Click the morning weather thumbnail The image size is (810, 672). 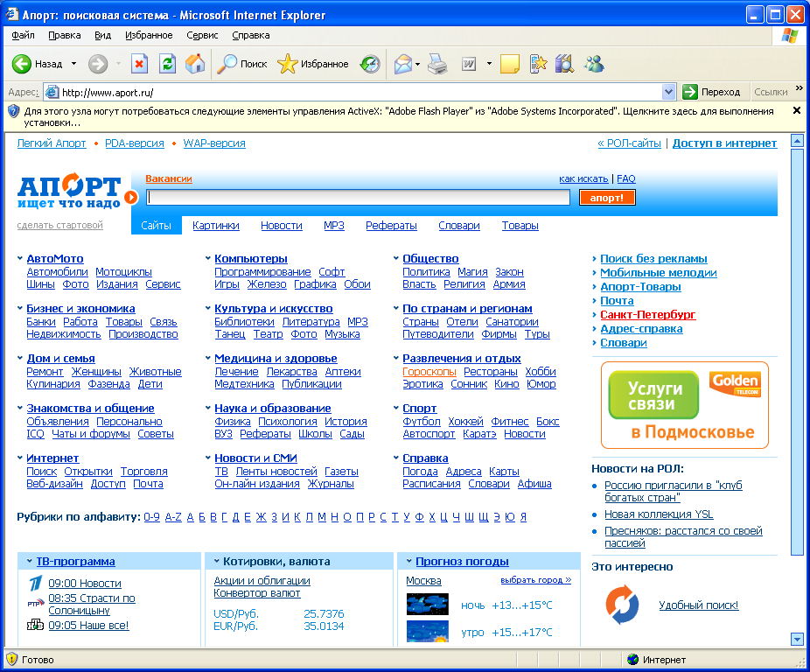pos(427,631)
